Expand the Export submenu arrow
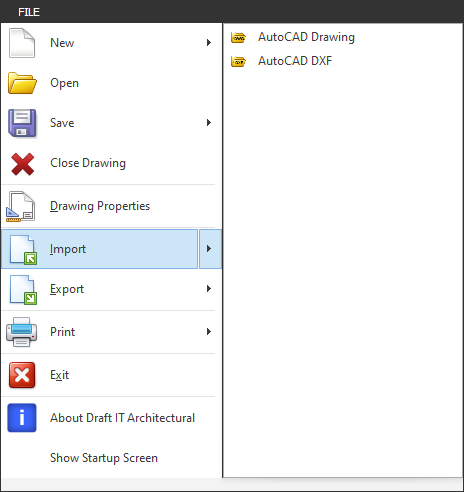464x492 pixels. pyautogui.click(x=209, y=289)
